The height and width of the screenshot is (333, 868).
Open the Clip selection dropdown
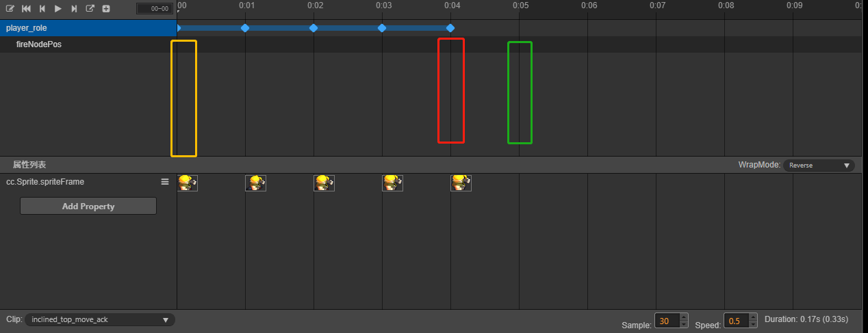(100, 320)
